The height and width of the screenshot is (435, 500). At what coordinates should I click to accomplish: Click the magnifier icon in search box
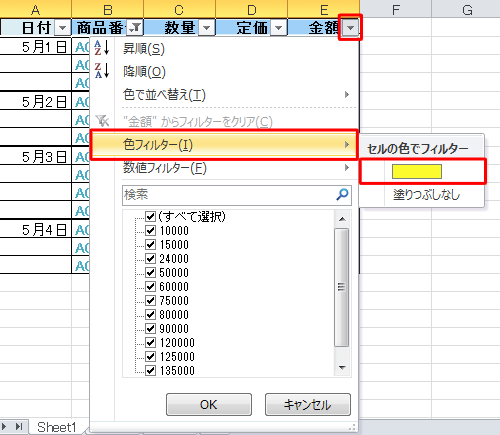pos(342,194)
